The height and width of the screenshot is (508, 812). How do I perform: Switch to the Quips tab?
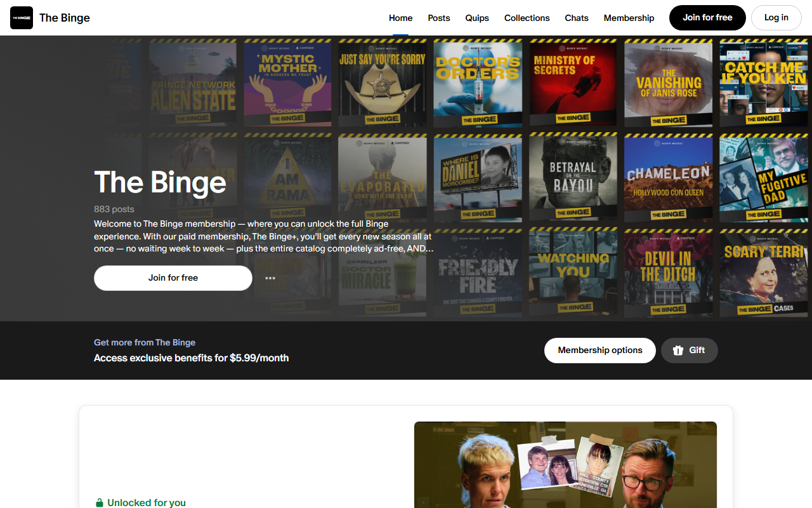click(477, 18)
